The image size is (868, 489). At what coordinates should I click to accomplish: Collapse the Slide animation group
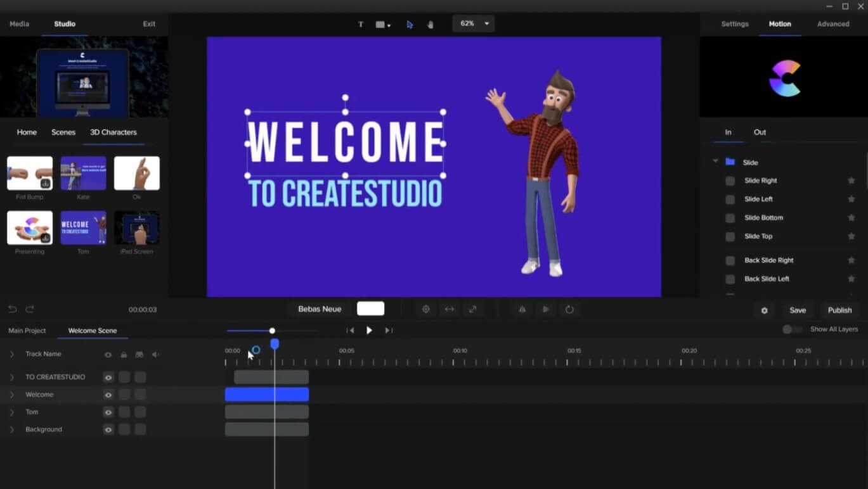(715, 162)
